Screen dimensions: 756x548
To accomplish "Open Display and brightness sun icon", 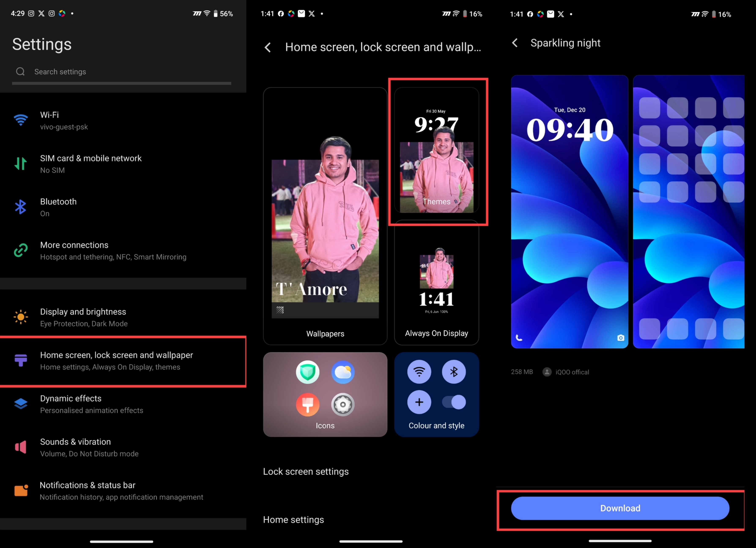I will click(20, 317).
